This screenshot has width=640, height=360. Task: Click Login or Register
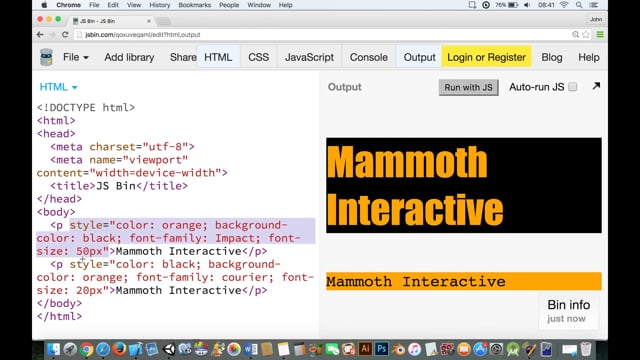pyautogui.click(x=487, y=57)
